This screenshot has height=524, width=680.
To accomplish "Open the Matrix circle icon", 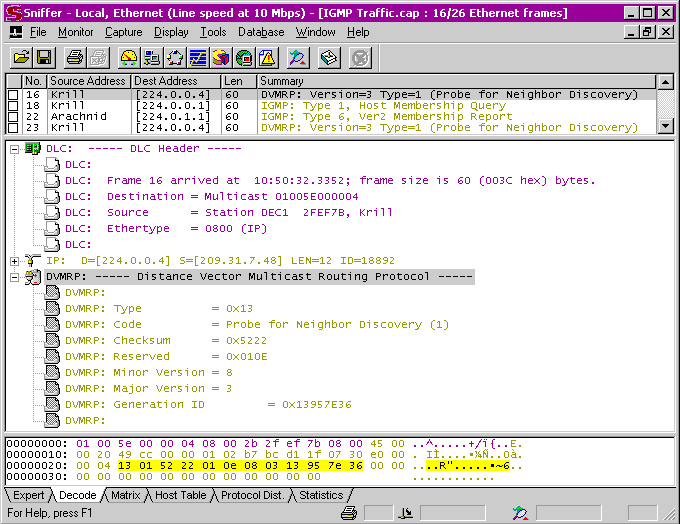I will (x=175, y=57).
